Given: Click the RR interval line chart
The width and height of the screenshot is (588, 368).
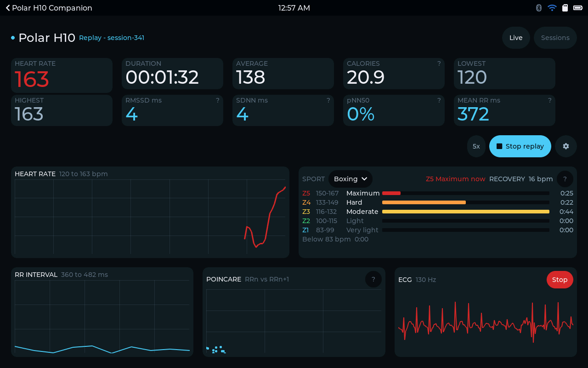Looking at the screenshot, I should click(102, 316).
